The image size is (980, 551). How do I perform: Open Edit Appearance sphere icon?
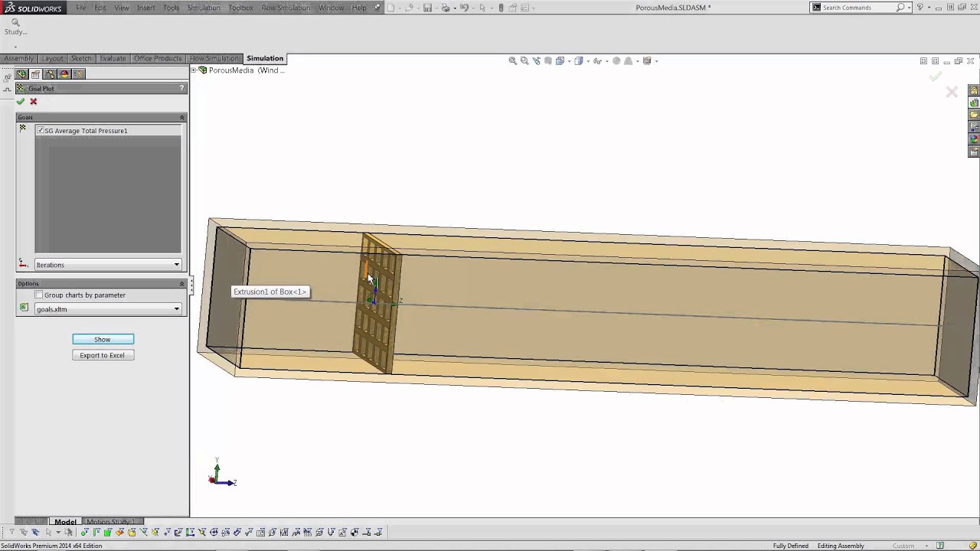pos(616,61)
